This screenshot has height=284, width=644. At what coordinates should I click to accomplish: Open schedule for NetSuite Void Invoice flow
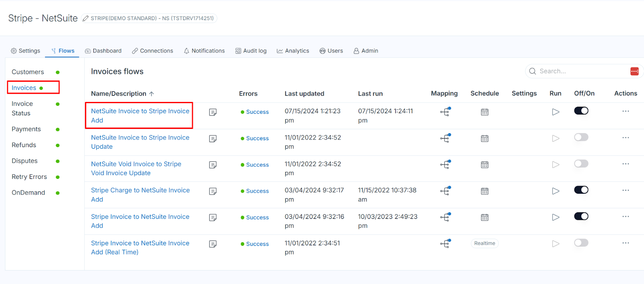pos(485,165)
